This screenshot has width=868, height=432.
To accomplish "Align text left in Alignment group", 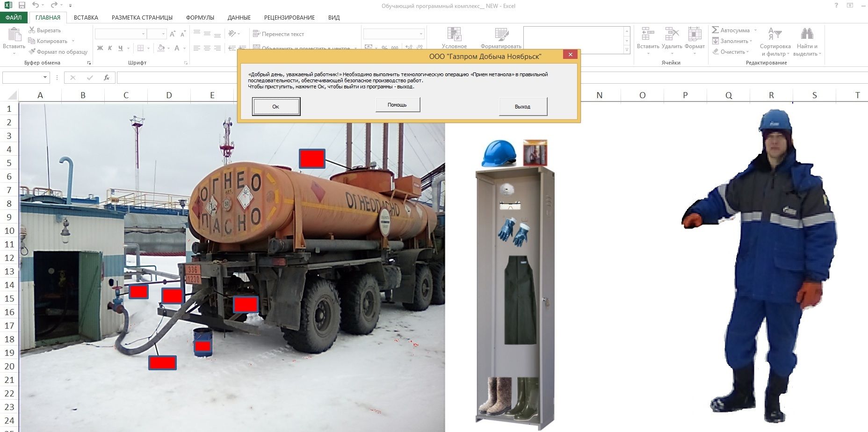I will [197, 48].
